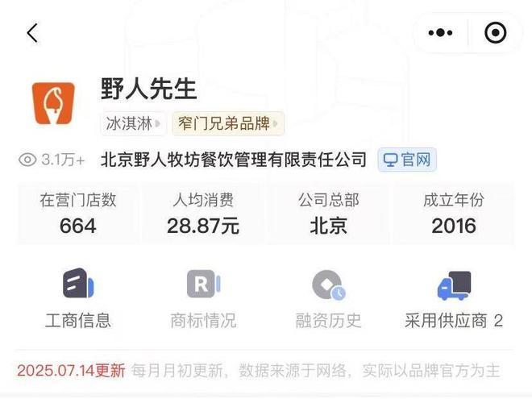Expand the 窄门兄弟品牌 tag

pos(227,123)
